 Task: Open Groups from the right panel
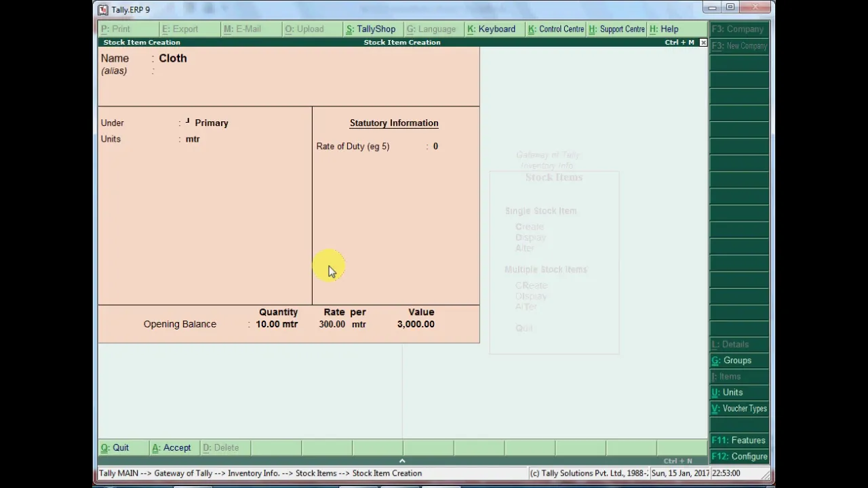[x=739, y=361]
